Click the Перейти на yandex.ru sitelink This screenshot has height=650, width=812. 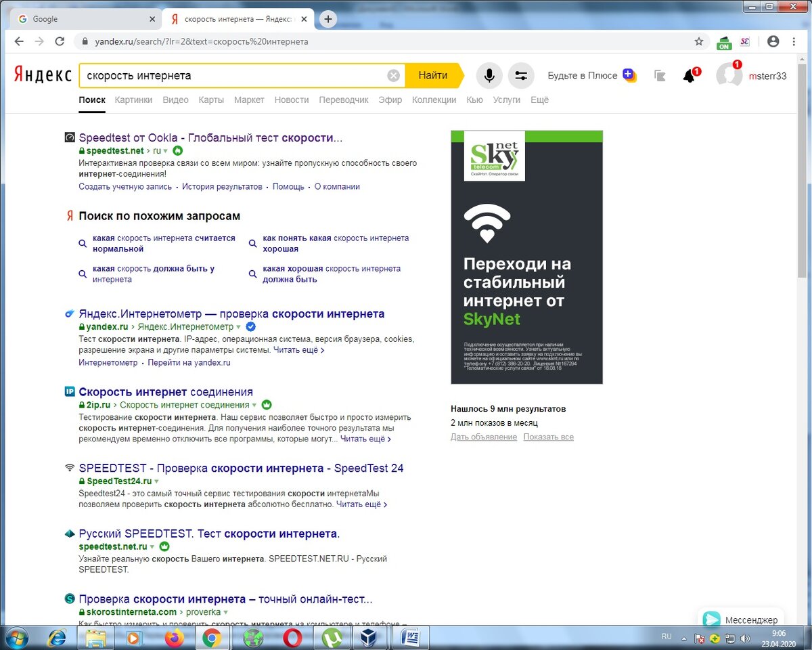tap(189, 362)
